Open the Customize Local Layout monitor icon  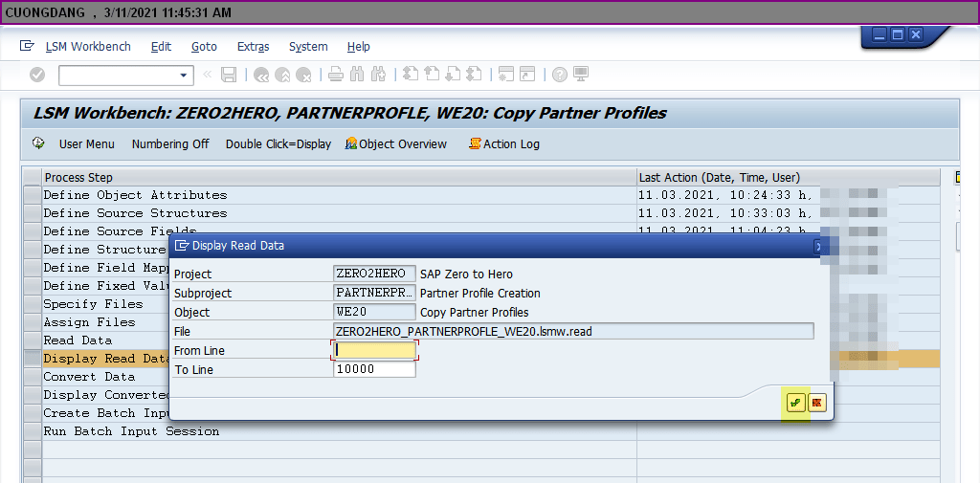tap(581, 75)
